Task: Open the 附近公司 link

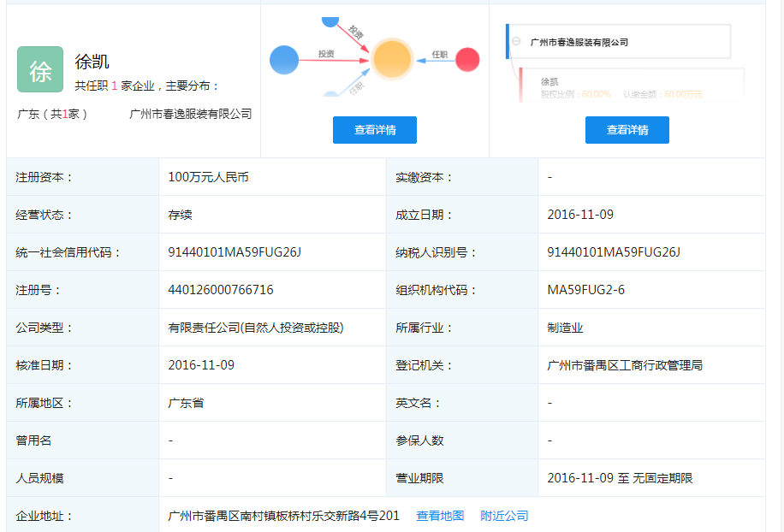Action: [504, 516]
